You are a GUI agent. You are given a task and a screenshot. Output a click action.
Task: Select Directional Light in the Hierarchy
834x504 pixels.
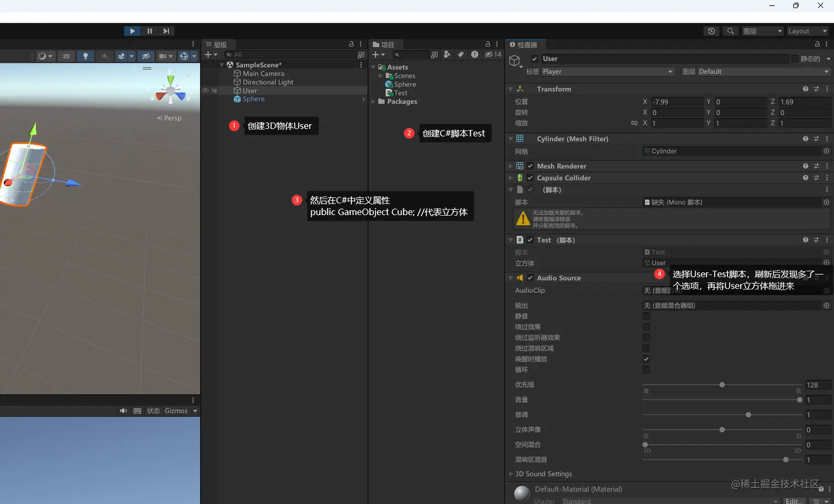click(x=268, y=82)
